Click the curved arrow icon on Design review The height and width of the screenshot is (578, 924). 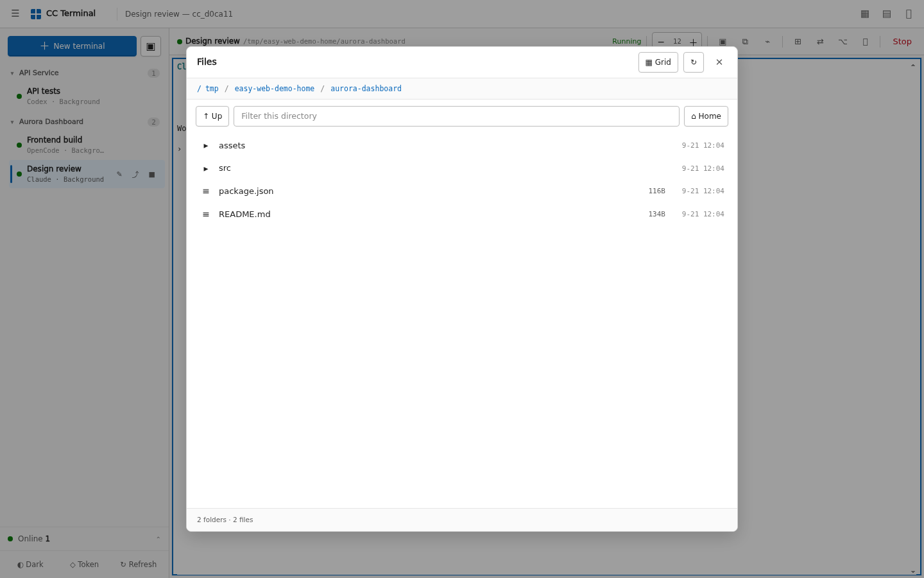pyautogui.click(x=135, y=174)
